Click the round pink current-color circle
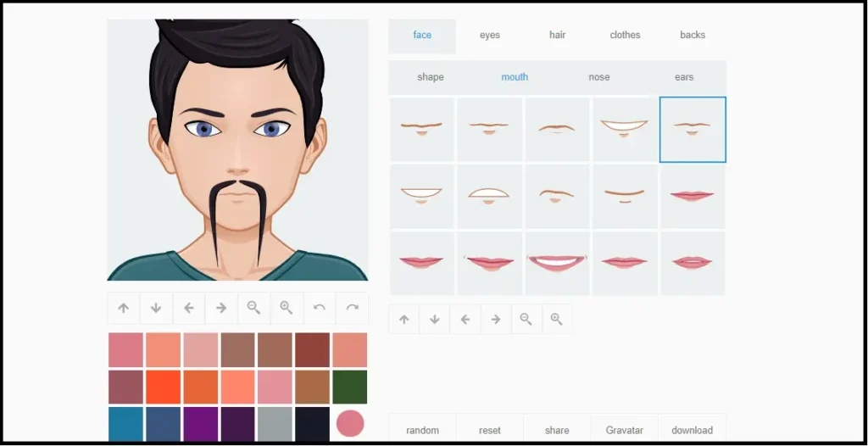The height and width of the screenshot is (446, 868). pyautogui.click(x=350, y=424)
